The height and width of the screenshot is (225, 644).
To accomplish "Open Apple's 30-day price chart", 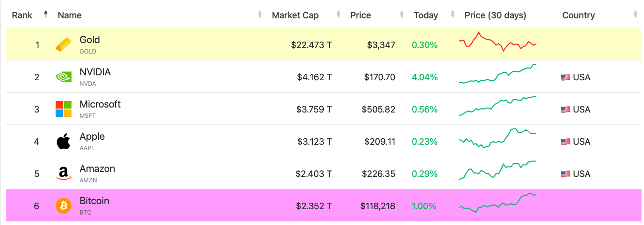I will [x=498, y=138].
